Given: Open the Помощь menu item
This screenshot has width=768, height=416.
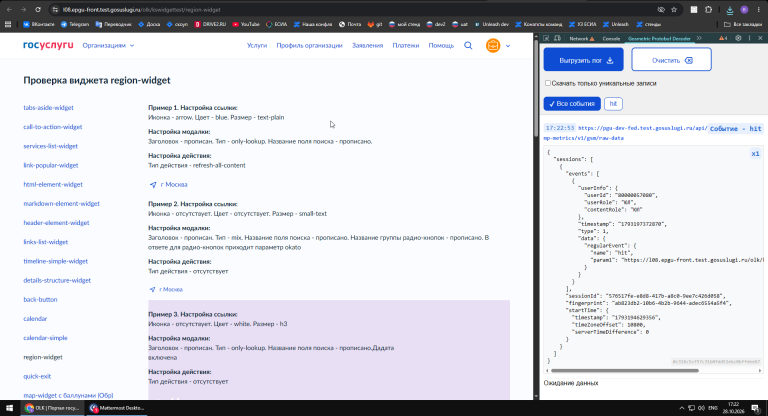Looking at the screenshot, I should (441, 46).
